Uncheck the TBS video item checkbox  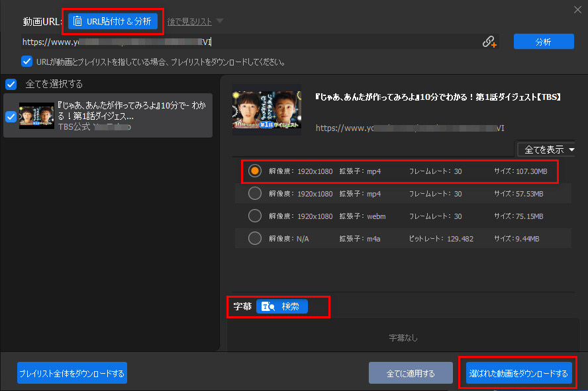pos(11,116)
